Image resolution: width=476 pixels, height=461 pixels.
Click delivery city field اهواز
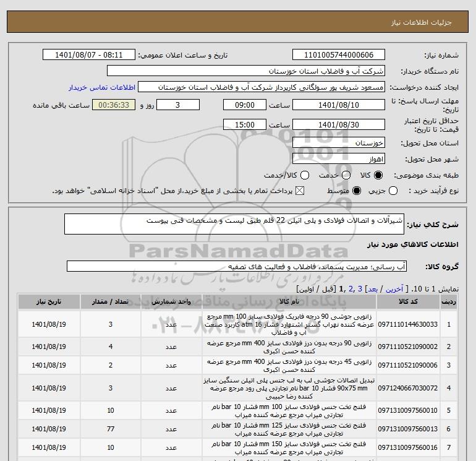tap(339, 158)
